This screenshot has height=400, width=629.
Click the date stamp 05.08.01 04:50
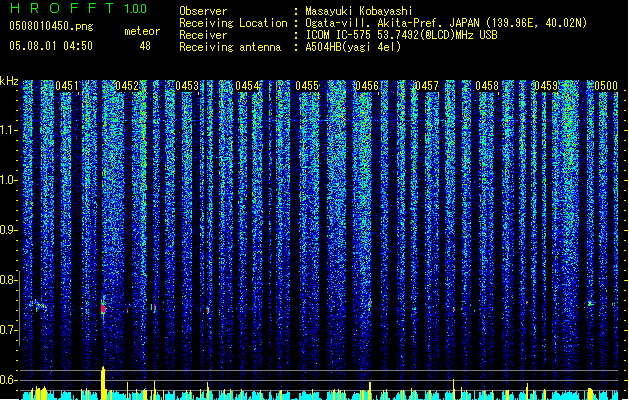(x=51, y=46)
